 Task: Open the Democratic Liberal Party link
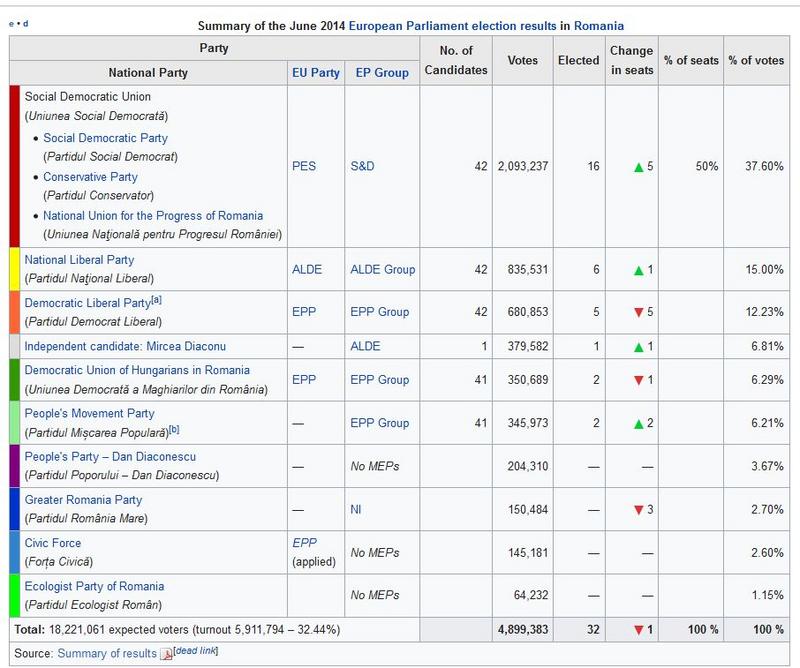pos(87,303)
